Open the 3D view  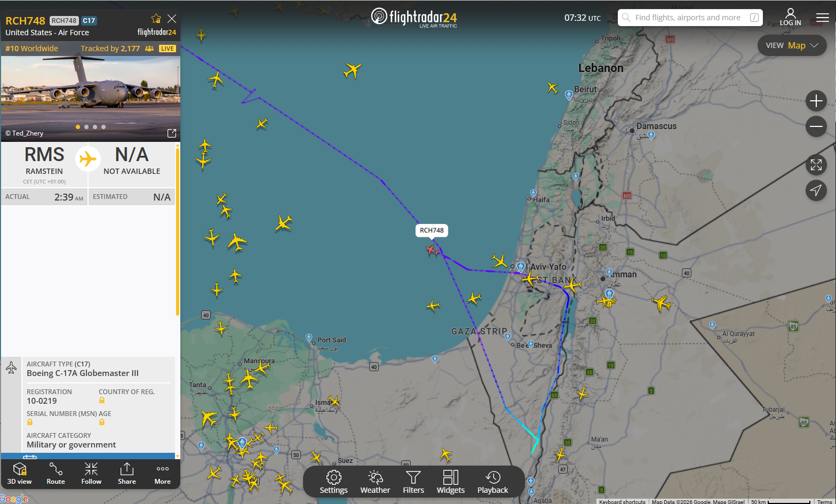pos(20,474)
